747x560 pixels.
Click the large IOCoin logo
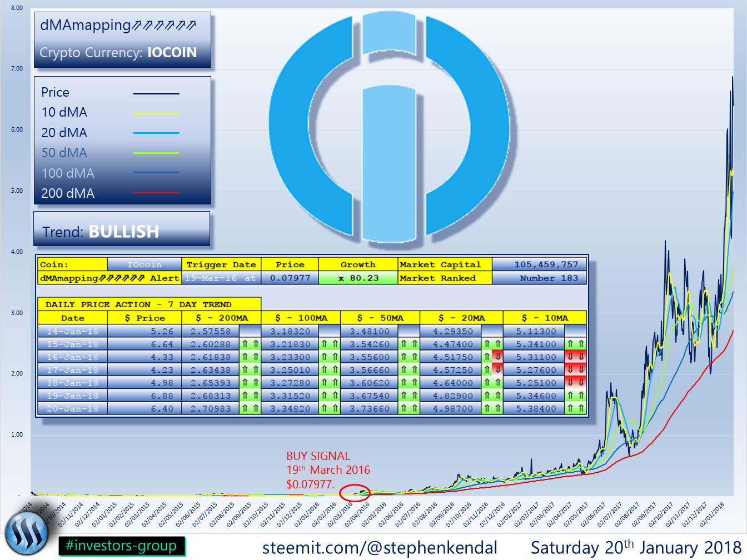pyautogui.click(x=389, y=127)
